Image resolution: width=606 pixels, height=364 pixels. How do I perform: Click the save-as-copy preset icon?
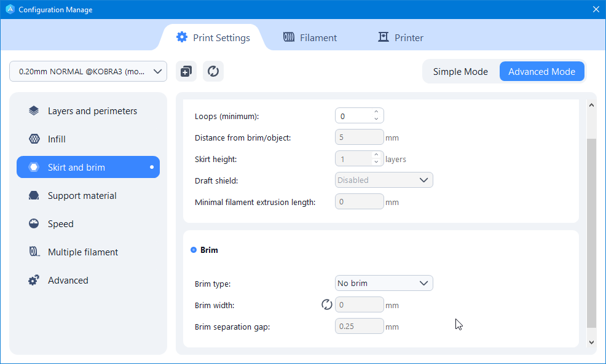186,71
